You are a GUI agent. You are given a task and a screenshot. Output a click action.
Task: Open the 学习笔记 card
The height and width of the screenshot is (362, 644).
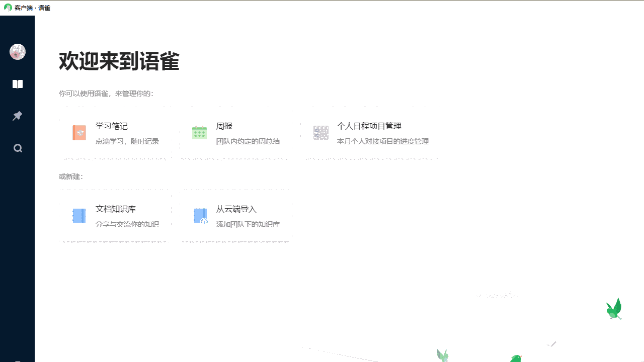115,133
